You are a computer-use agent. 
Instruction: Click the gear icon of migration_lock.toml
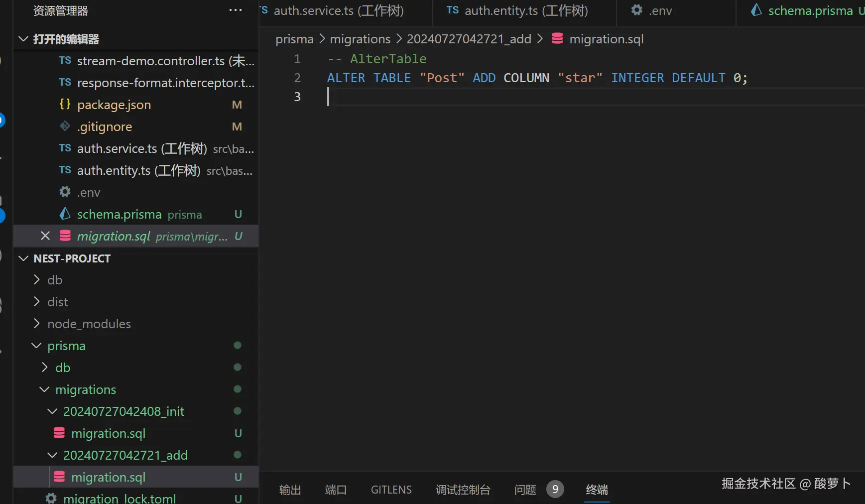(x=51, y=498)
